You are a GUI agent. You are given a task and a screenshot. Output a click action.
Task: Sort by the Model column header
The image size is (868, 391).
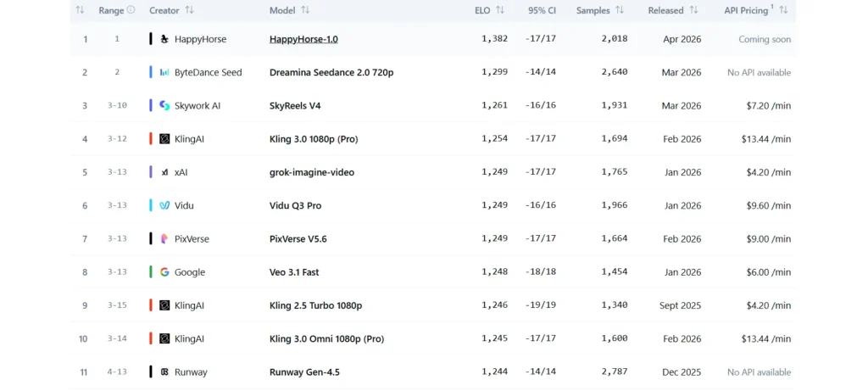click(304, 10)
